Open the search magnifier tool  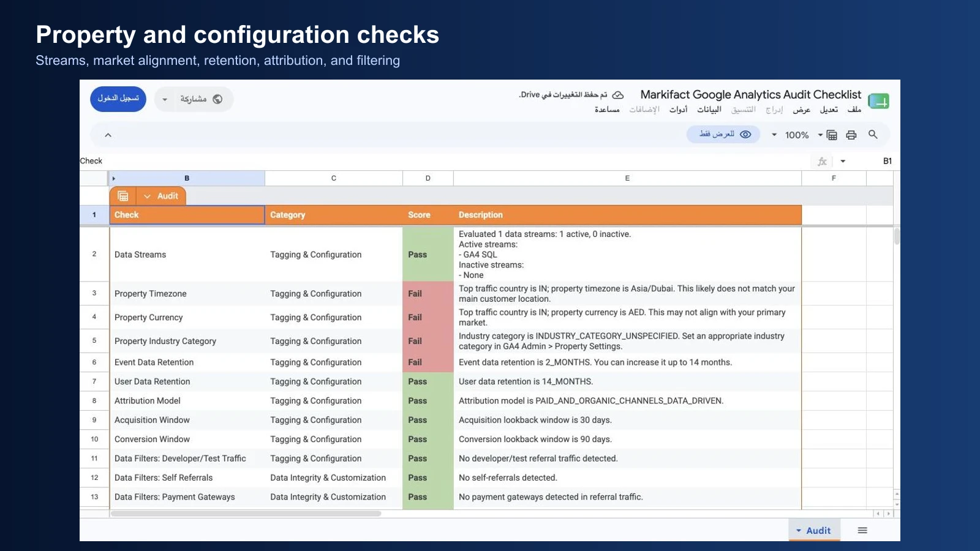pyautogui.click(x=873, y=135)
